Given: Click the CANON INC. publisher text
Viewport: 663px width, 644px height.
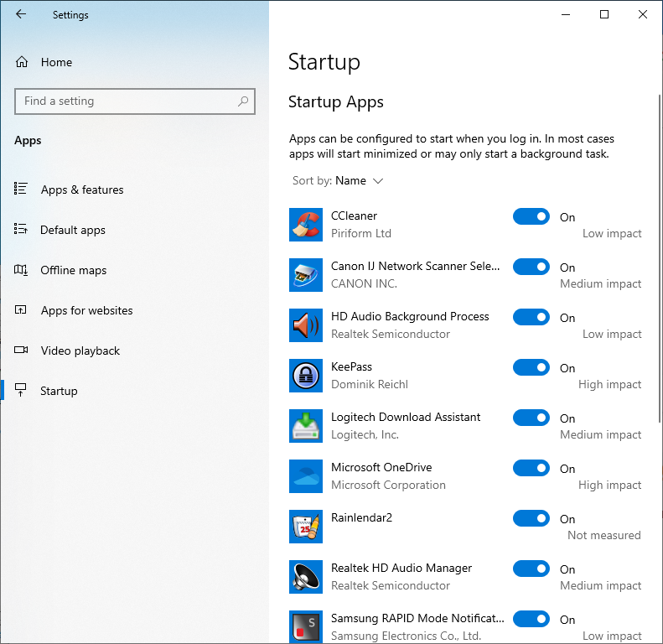Looking at the screenshot, I should coord(364,283).
